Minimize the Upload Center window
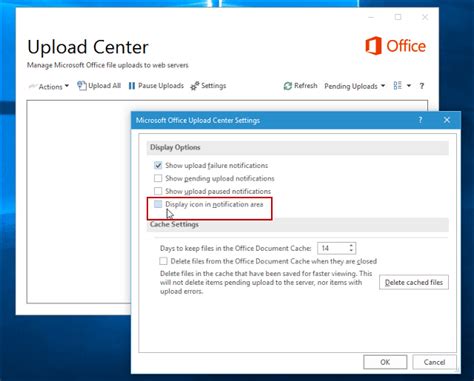The height and width of the screenshot is (381, 474). click(371, 17)
